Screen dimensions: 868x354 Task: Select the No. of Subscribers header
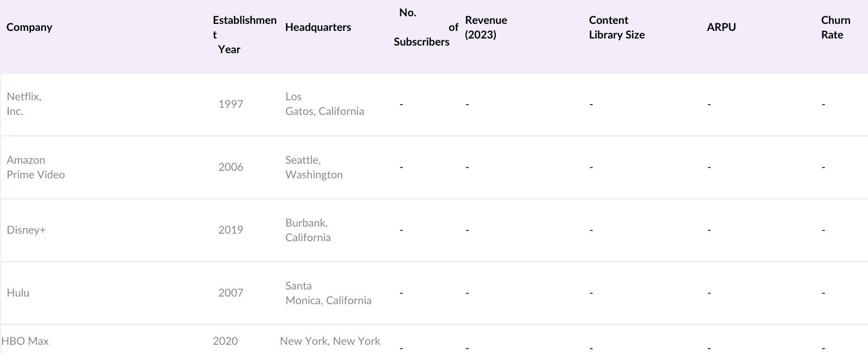click(x=422, y=27)
